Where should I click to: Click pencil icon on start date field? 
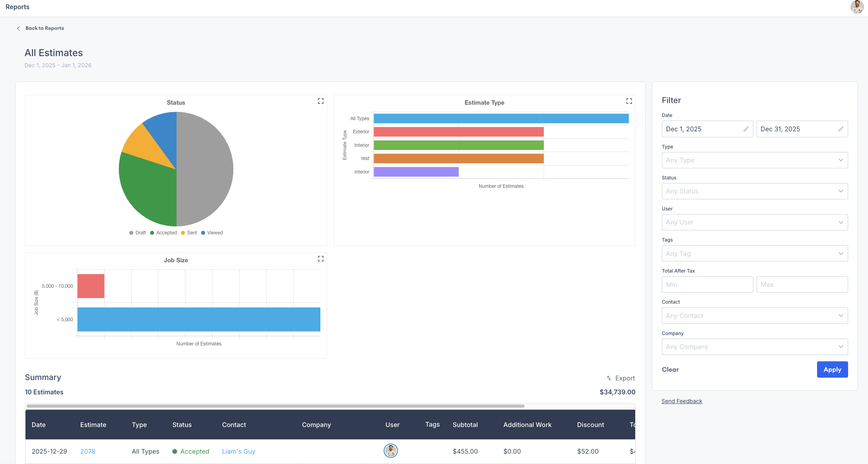(x=746, y=129)
